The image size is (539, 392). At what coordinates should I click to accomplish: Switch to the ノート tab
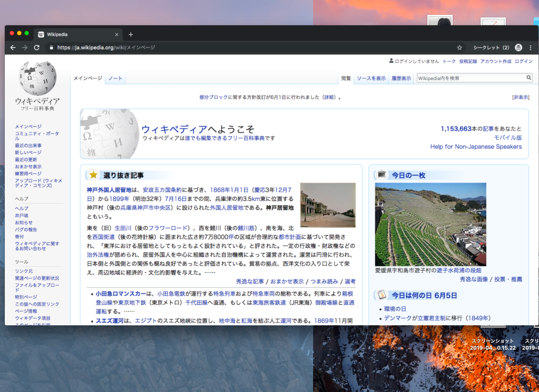[115, 78]
